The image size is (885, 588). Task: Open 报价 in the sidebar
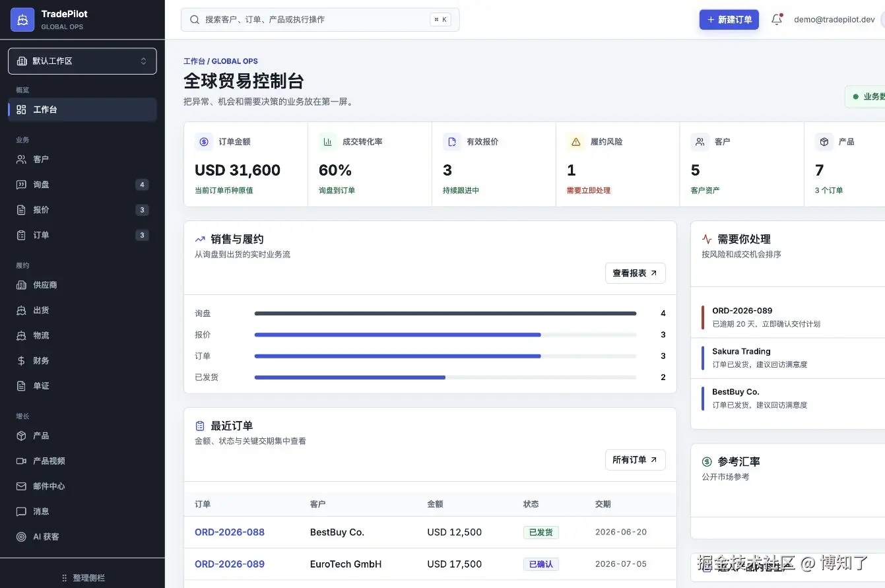82,210
